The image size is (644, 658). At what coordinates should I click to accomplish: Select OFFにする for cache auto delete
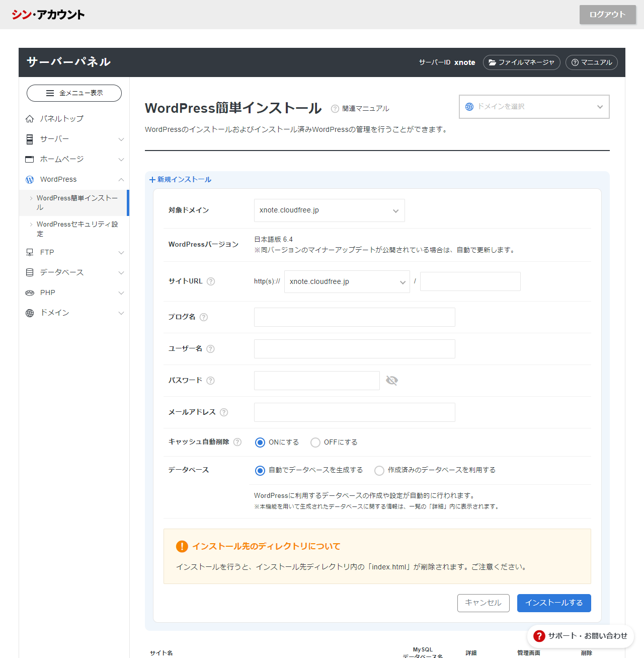(315, 443)
